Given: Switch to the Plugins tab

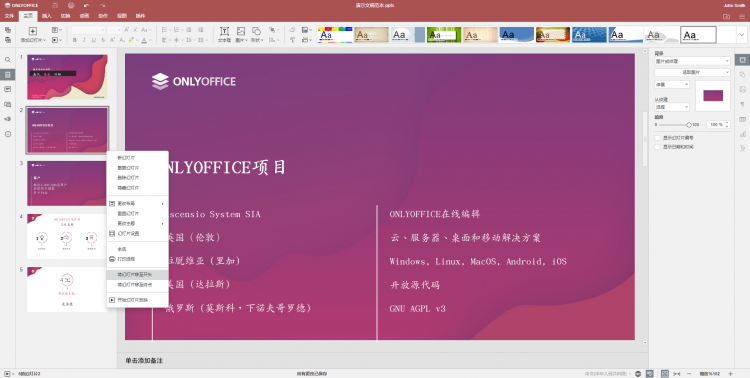Looking at the screenshot, I should click(140, 16).
